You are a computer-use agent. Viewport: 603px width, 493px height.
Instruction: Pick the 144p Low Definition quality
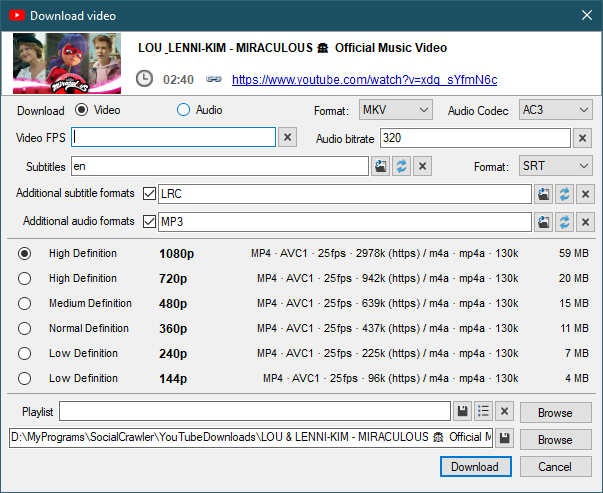(x=25, y=379)
